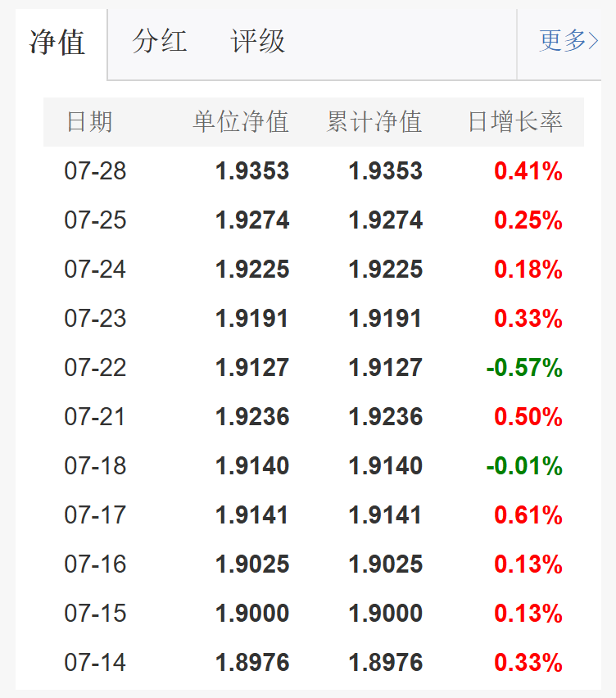
Task: Select cumulative net value 1.8976 for 07-14
Action: tap(386, 663)
